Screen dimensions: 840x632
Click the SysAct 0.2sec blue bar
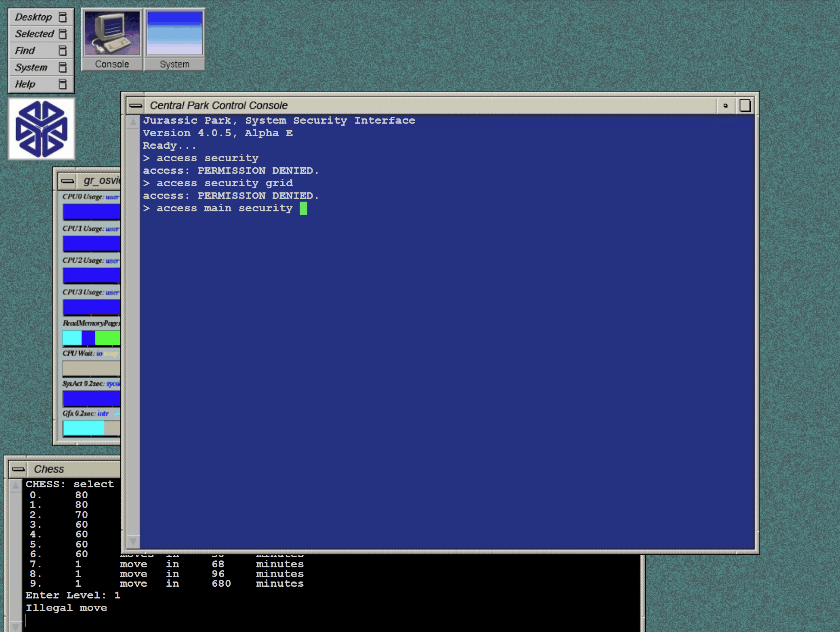[x=92, y=398]
